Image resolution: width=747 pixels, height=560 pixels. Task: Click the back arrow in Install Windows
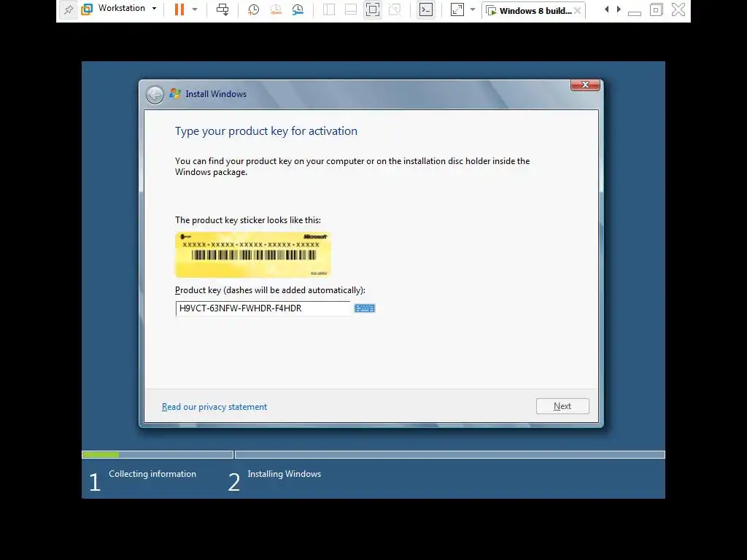click(155, 95)
